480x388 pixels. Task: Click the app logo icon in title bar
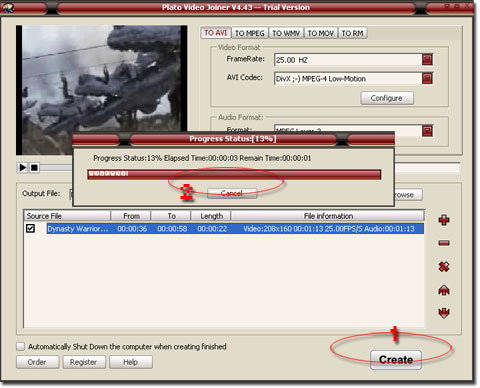(7, 7)
